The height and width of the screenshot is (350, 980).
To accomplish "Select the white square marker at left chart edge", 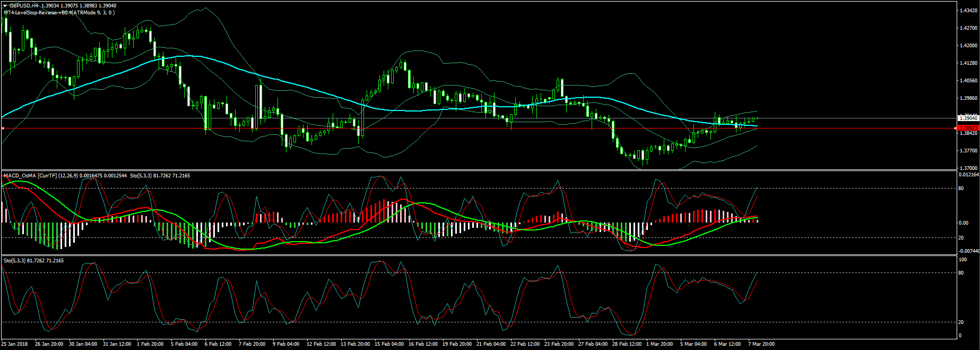I will pos(3,128).
